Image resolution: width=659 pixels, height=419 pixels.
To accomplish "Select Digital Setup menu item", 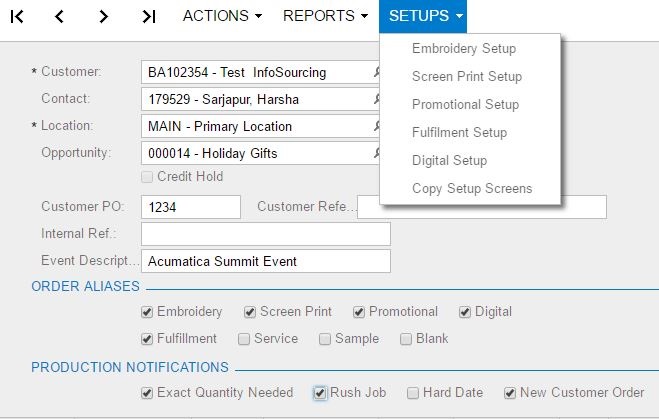I will click(x=449, y=161).
